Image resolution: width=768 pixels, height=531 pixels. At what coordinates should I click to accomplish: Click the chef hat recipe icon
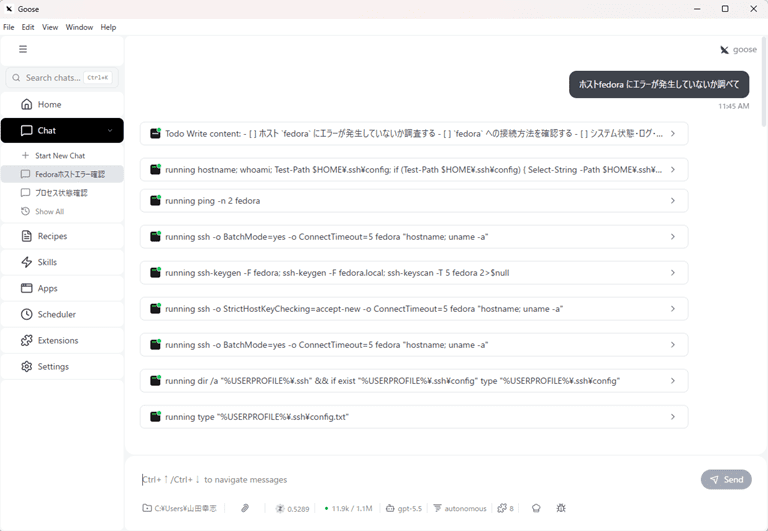coord(536,508)
